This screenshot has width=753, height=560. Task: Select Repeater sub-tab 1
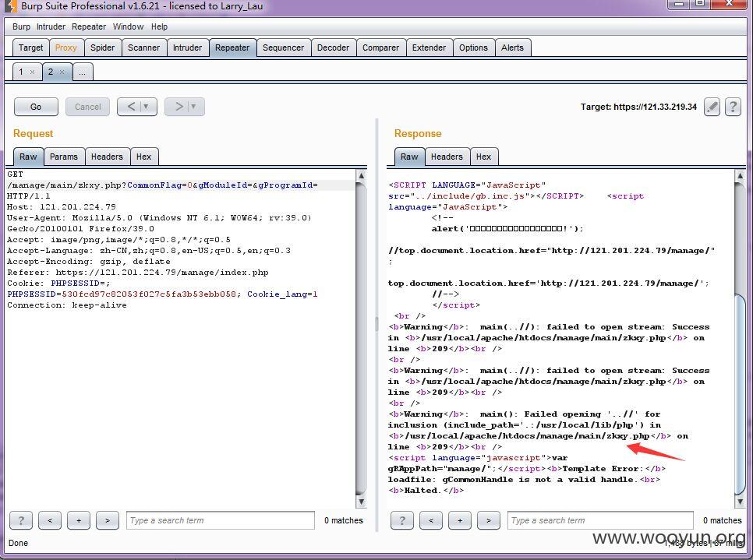pos(21,72)
